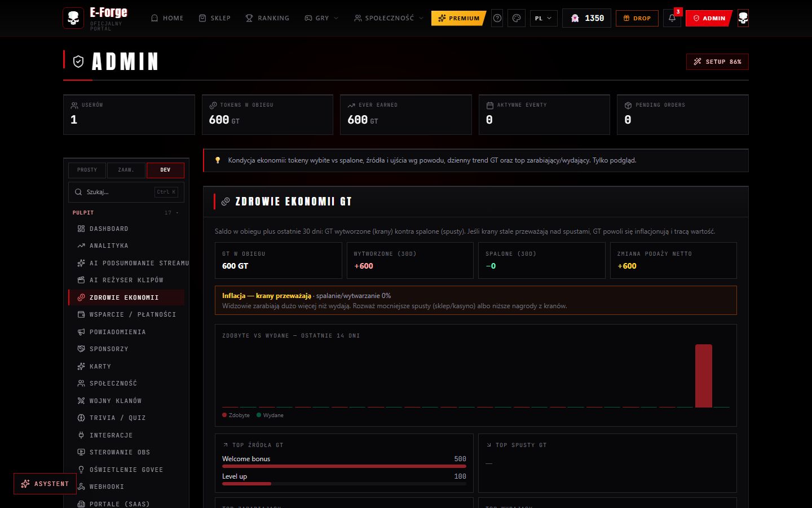Click the E-Forge skull logo

tap(73, 18)
